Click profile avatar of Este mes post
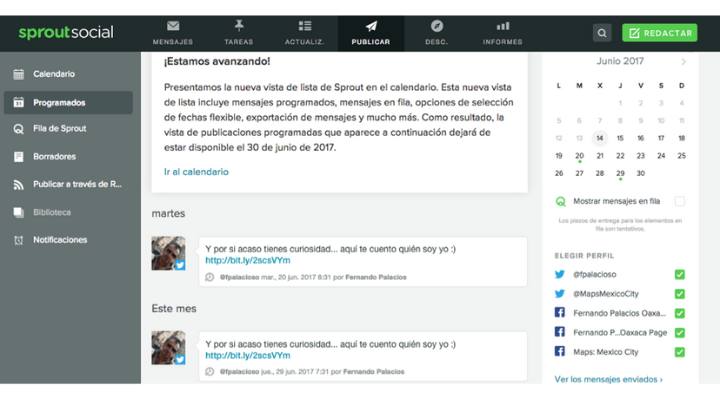 tap(169, 348)
